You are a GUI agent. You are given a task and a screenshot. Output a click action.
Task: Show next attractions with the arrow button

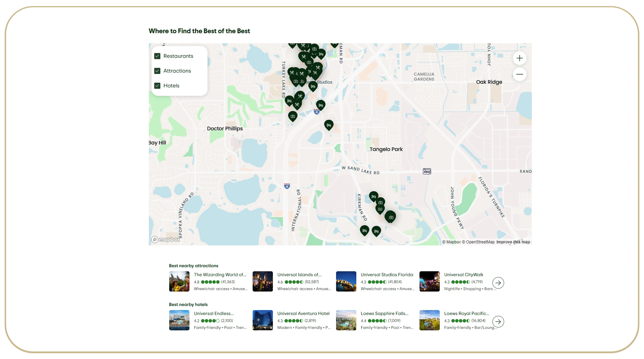[498, 283]
